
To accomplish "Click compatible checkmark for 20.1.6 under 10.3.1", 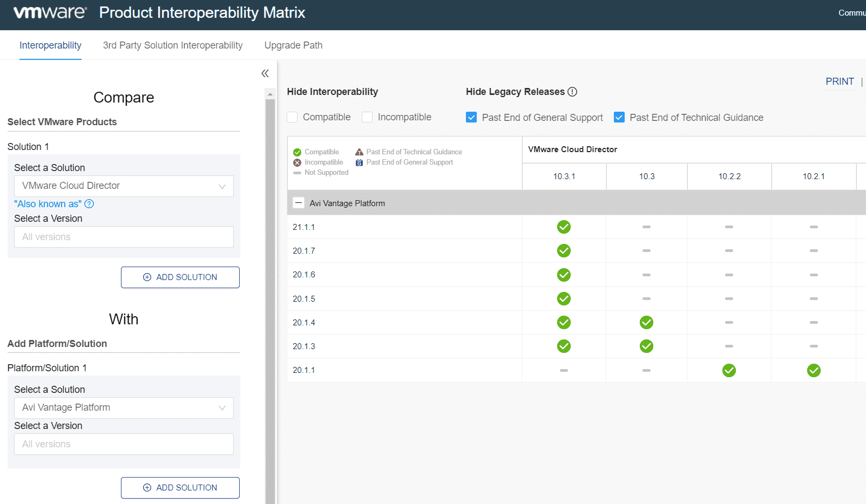I will pyautogui.click(x=564, y=275).
